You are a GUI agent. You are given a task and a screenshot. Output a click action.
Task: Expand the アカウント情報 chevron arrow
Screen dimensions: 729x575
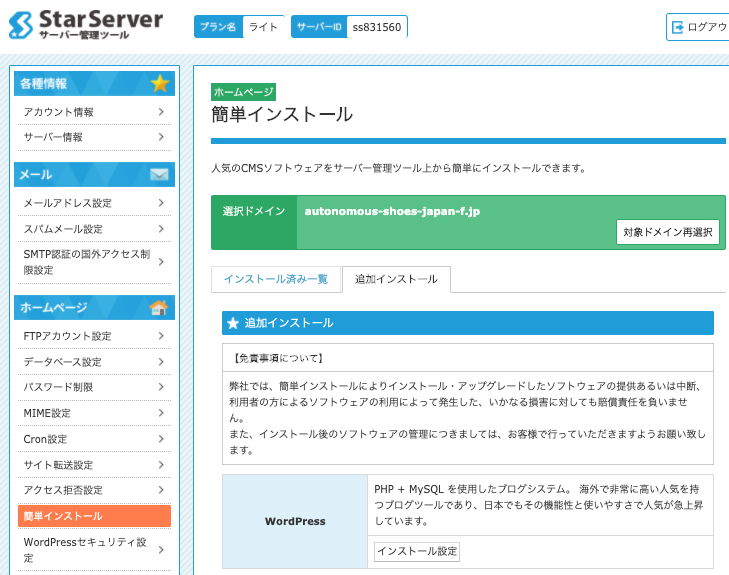tap(160, 112)
